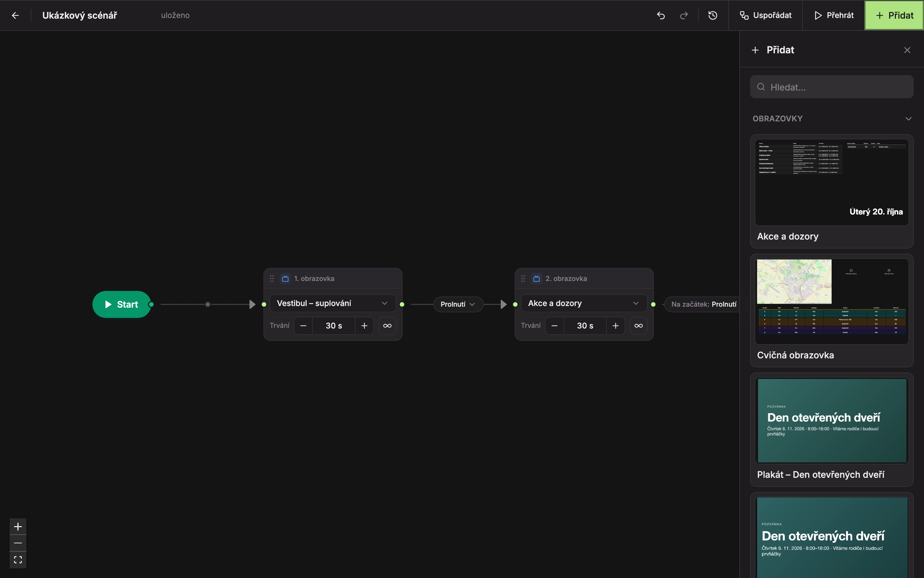Decrease duration of 2. obrazovka

(x=554, y=326)
